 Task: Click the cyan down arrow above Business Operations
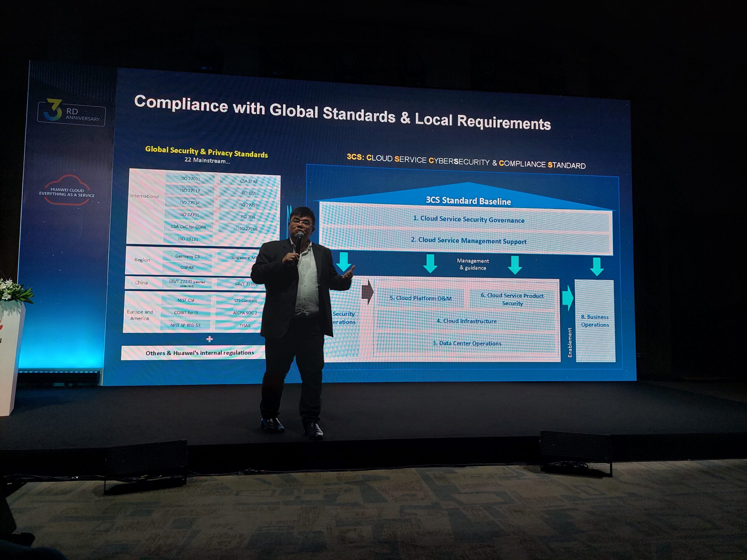[x=597, y=267]
